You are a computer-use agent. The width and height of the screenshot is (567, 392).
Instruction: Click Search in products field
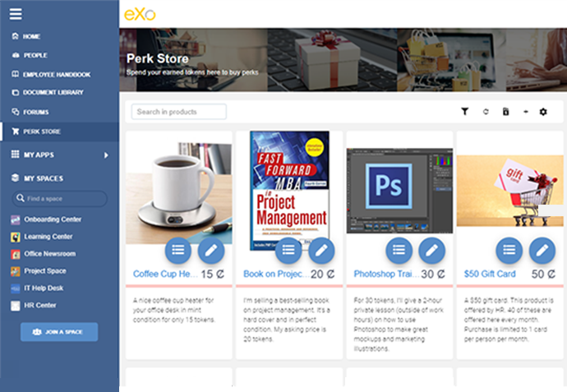[179, 112]
